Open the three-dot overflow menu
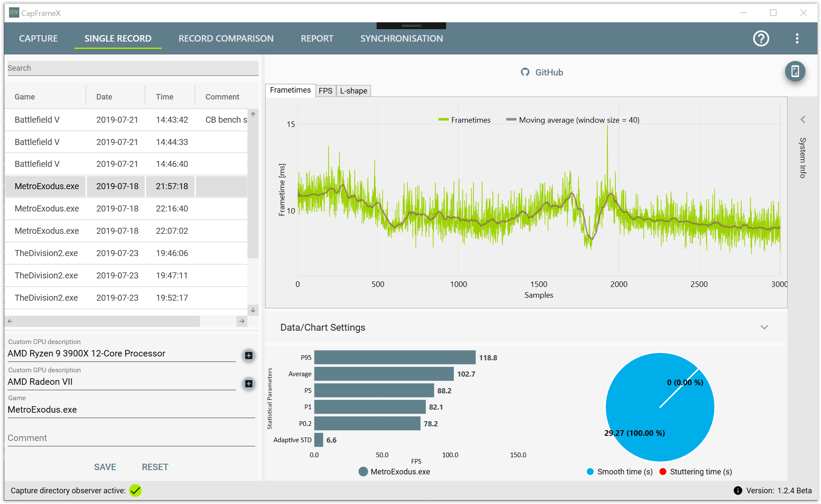The height and width of the screenshot is (504, 821). (x=797, y=39)
